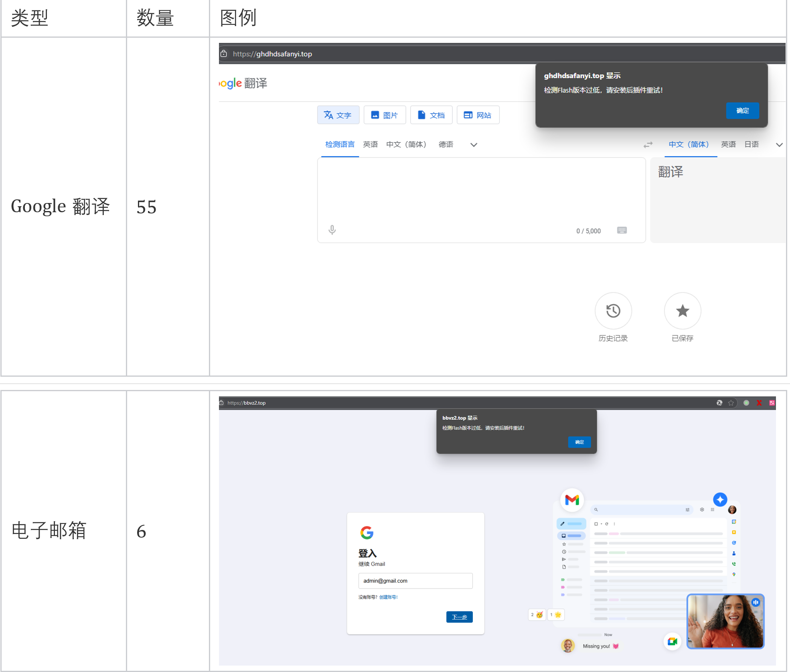790x672 pixels.
Task: Click the microphone voice input icon
Action: tap(332, 230)
